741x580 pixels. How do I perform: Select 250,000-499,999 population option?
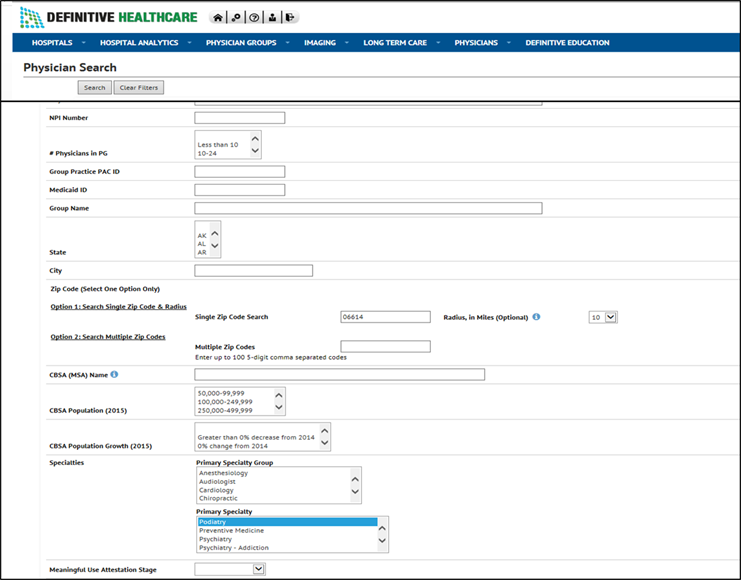pos(225,410)
